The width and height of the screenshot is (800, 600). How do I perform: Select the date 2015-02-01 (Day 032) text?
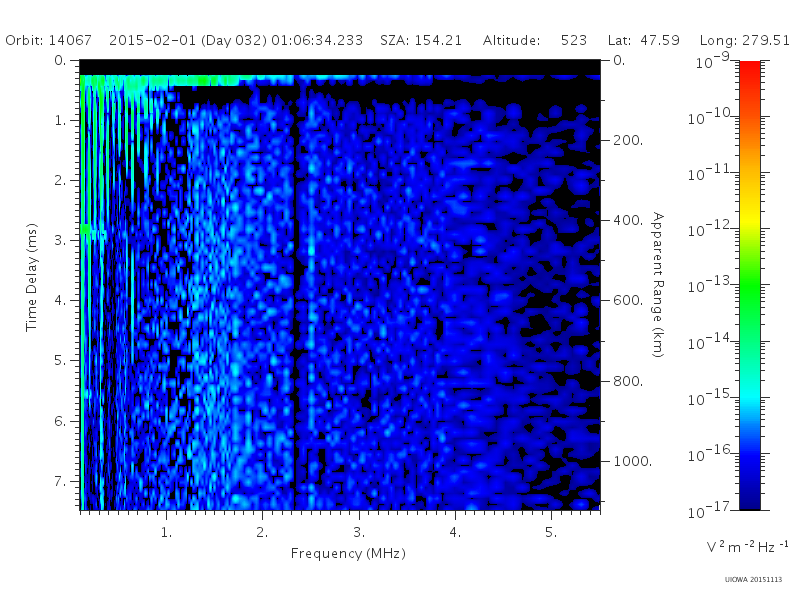[188, 40]
